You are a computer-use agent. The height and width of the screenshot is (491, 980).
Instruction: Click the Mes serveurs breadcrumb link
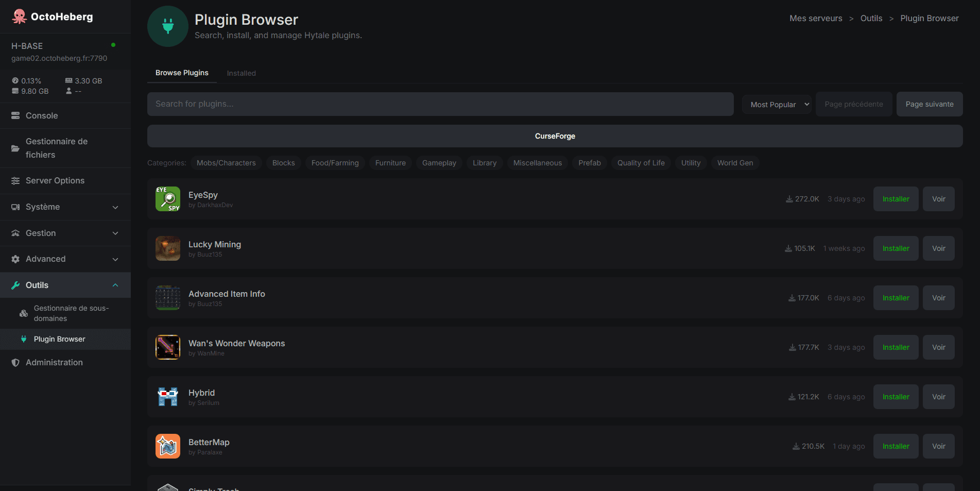tap(816, 18)
